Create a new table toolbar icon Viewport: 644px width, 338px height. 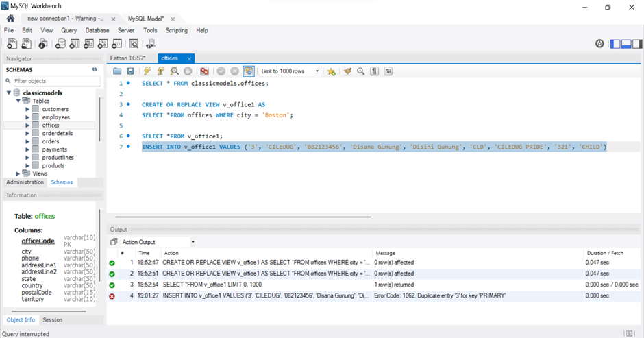click(x=75, y=44)
